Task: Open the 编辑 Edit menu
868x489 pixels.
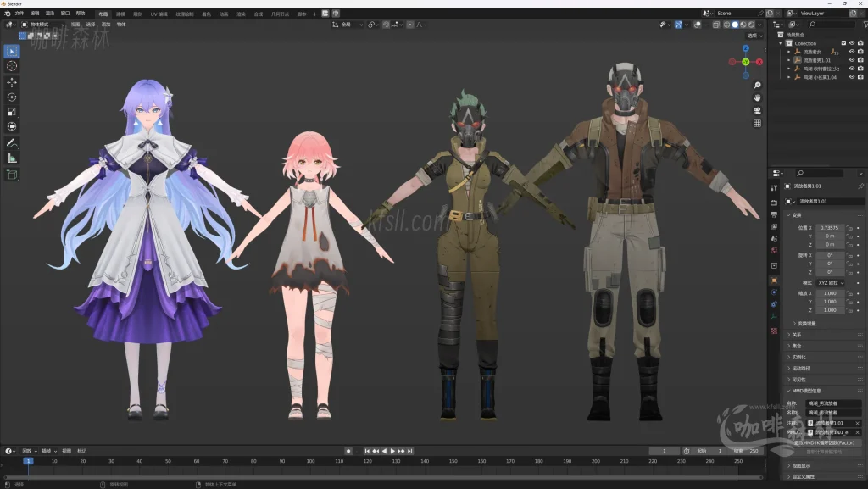Action: [x=35, y=14]
